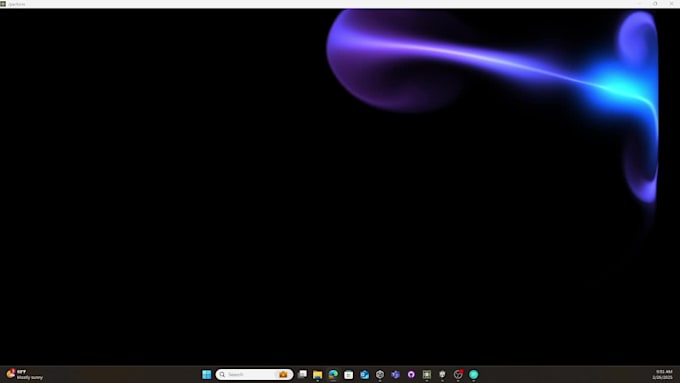Open the hexagon cube app on the taskbar
The height and width of the screenshot is (383, 680).
pos(380,374)
